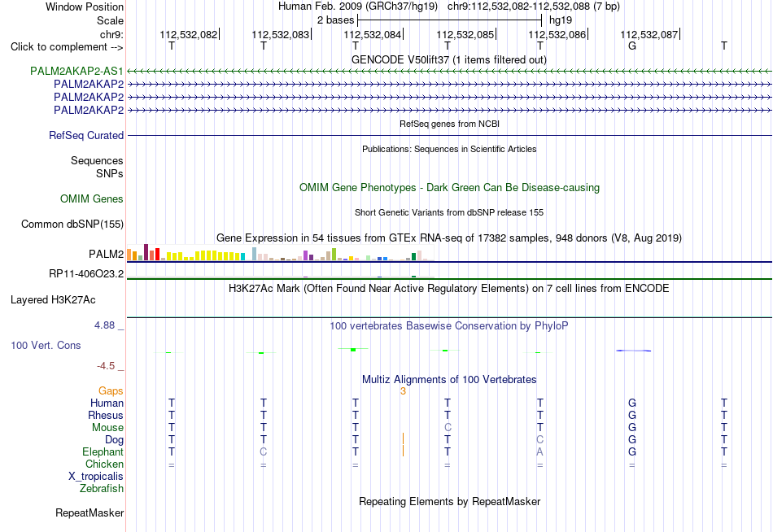Click the 4.88 PhyloP upper scale value
Image resolution: width=773 pixels, height=532 pixels.
click(104, 325)
